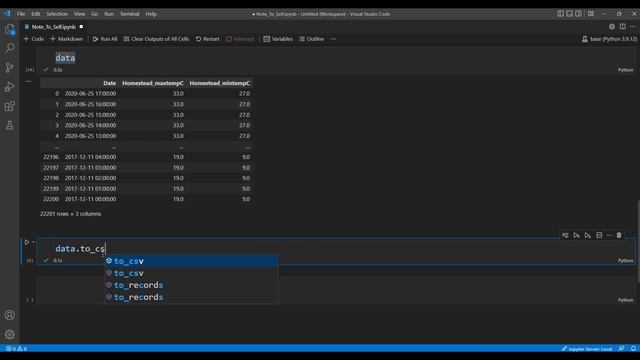The width and height of the screenshot is (640, 360).
Task: Restart the kernel
Action: click(208, 39)
